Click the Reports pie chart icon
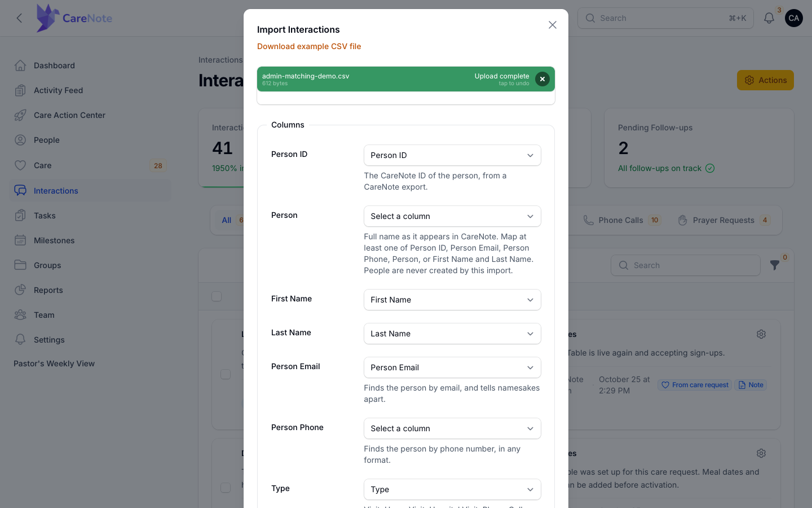The width and height of the screenshot is (812, 508). tap(20, 290)
